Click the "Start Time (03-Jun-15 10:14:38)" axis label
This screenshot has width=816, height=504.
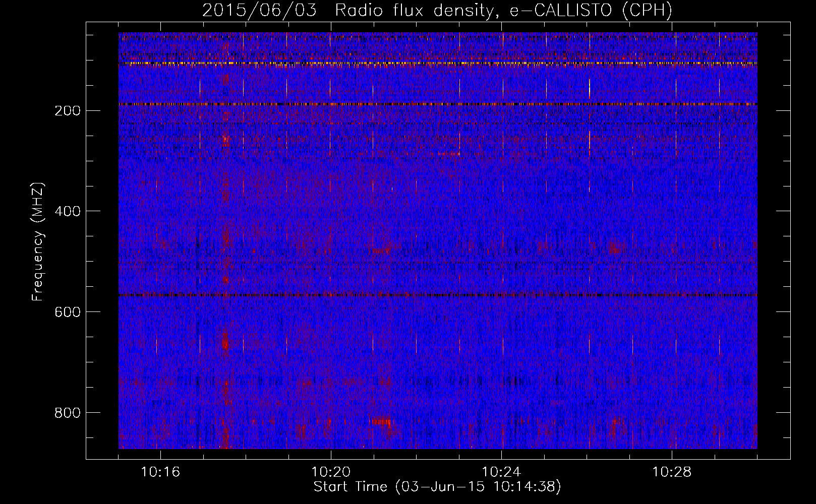(x=437, y=487)
